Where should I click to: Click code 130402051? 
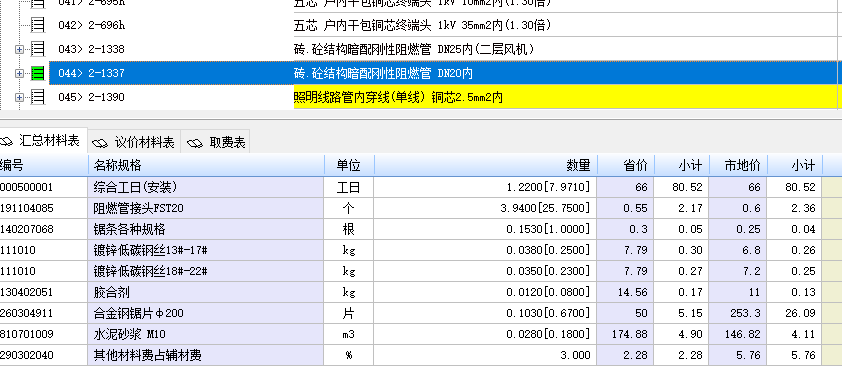tap(27, 292)
